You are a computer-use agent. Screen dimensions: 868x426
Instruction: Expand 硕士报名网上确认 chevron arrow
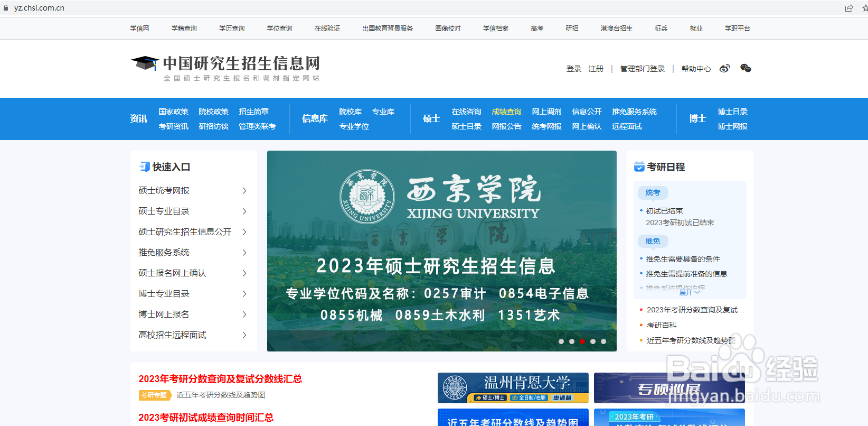[244, 273]
